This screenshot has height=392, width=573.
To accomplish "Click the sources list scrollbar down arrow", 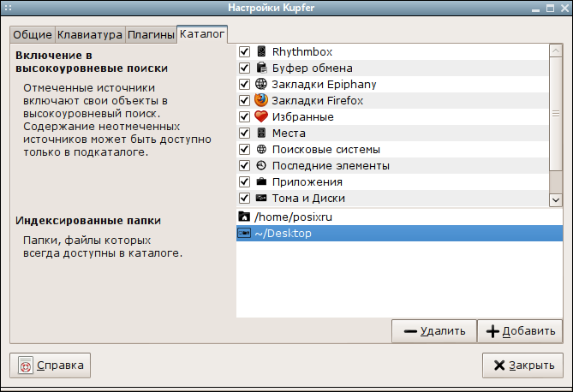I will tap(556, 199).
